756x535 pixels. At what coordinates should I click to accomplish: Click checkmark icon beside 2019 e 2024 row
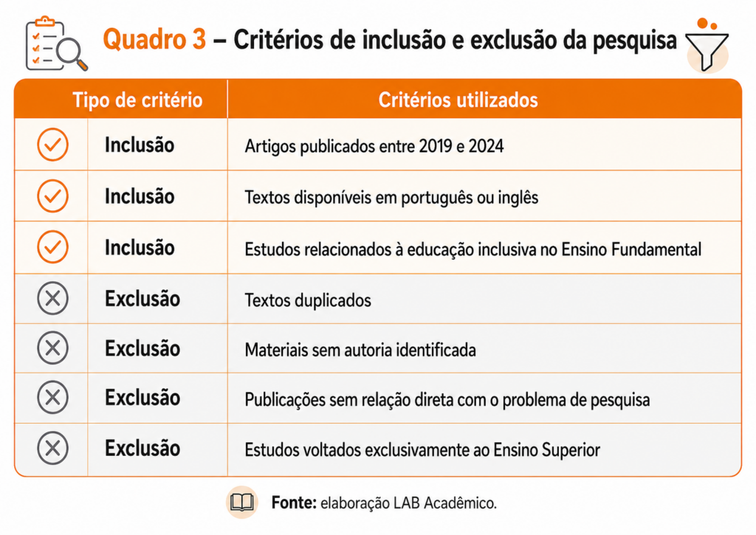[x=52, y=144]
